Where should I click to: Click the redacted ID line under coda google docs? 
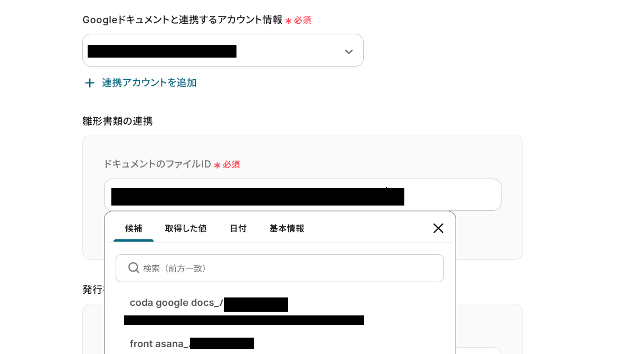[244, 320]
